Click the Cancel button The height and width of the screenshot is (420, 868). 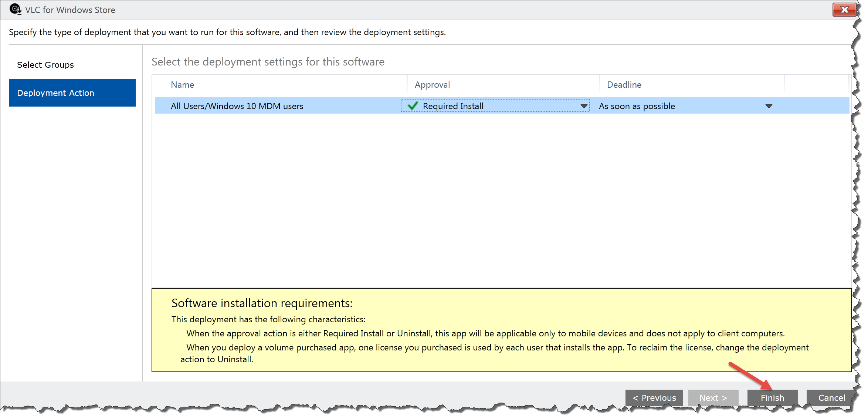coord(831,397)
